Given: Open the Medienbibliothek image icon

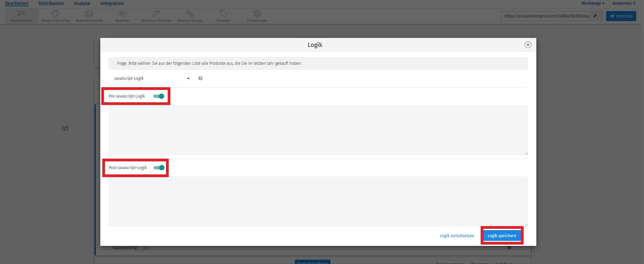Looking at the screenshot, I should tap(89, 13).
